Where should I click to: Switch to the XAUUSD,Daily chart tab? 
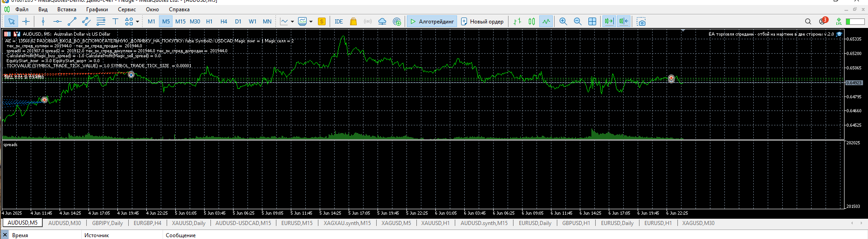(x=189, y=223)
